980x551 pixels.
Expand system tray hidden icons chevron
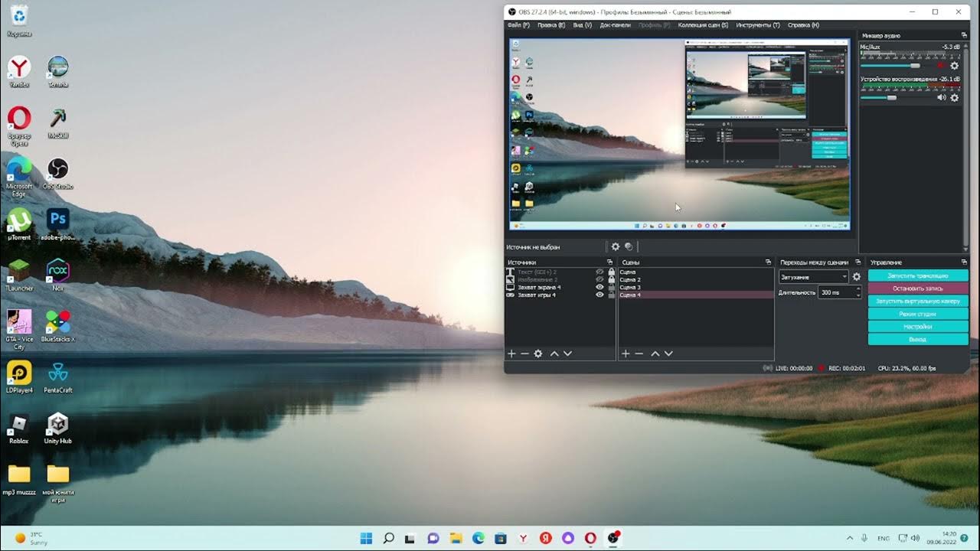click(x=849, y=538)
